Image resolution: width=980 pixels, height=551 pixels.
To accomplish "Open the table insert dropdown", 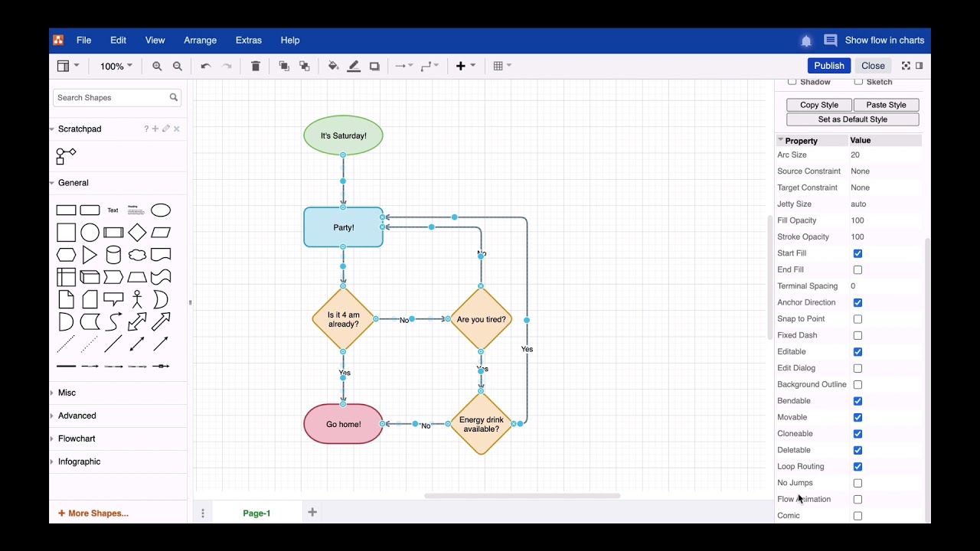I will coord(502,67).
